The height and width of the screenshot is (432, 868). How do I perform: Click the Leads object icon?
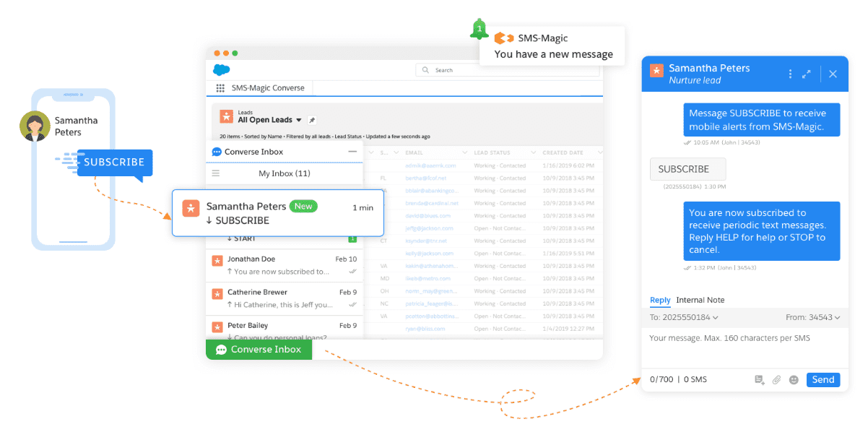pos(226,116)
